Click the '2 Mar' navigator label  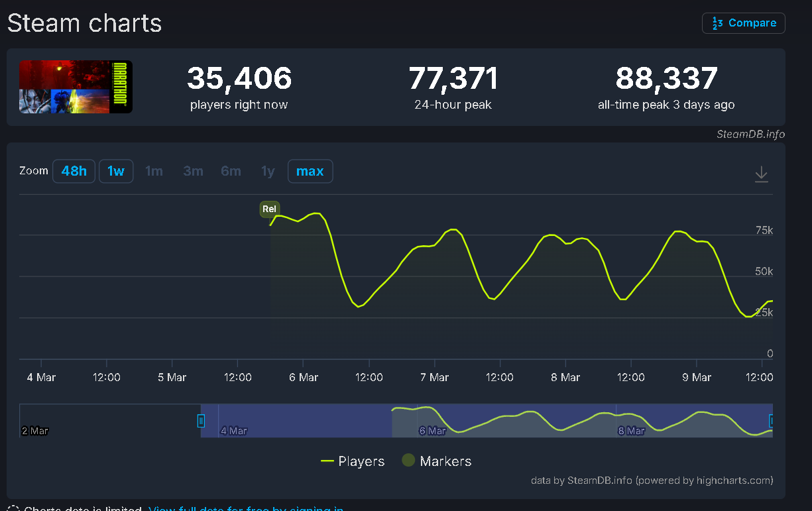pos(35,431)
